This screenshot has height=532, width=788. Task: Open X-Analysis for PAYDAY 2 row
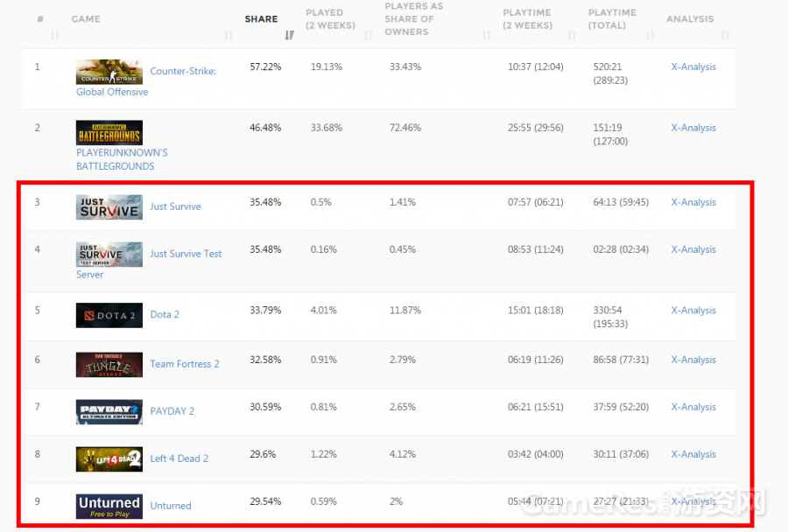click(693, 408)
